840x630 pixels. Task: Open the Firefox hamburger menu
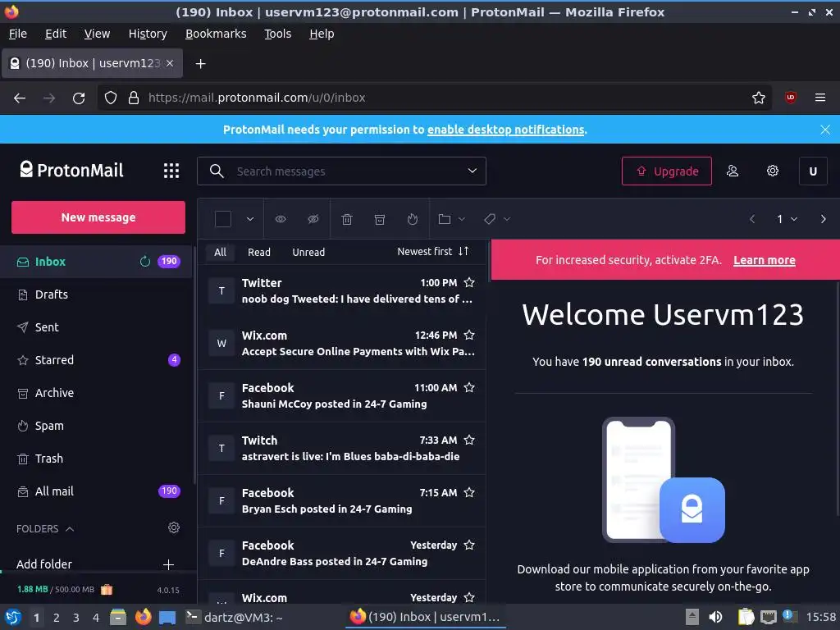pos(819,98)
